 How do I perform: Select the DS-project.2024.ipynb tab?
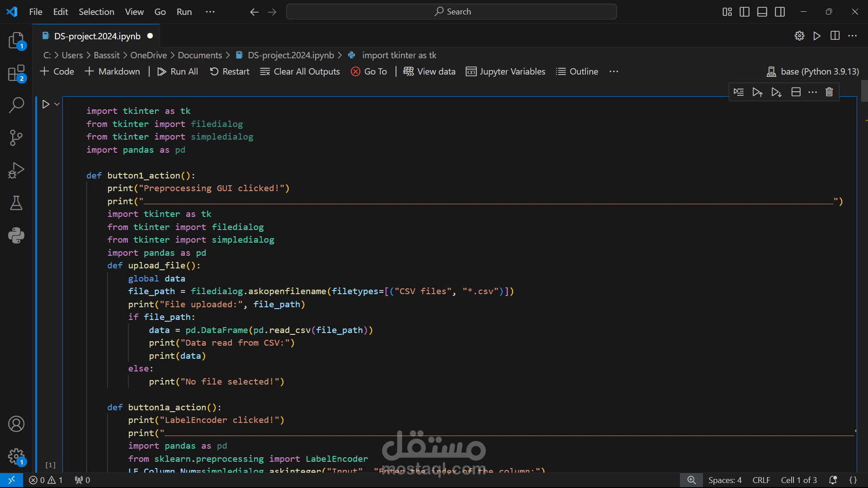[97, 36]
